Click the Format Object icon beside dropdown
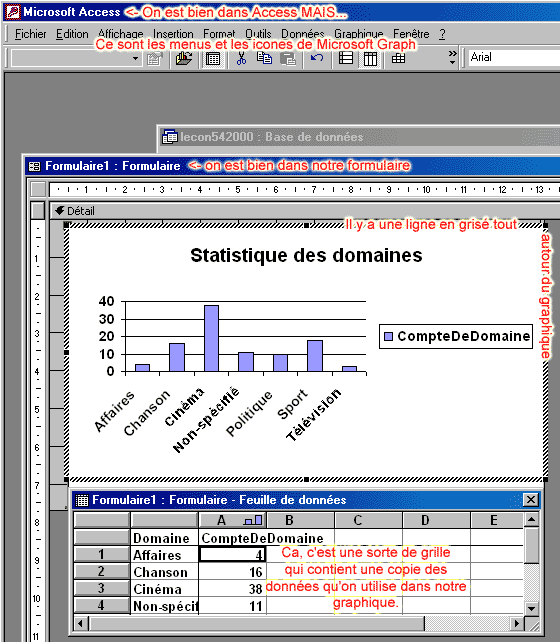This screenshot has width=560, height=642. pyautogui.click(x=155, y=59)
